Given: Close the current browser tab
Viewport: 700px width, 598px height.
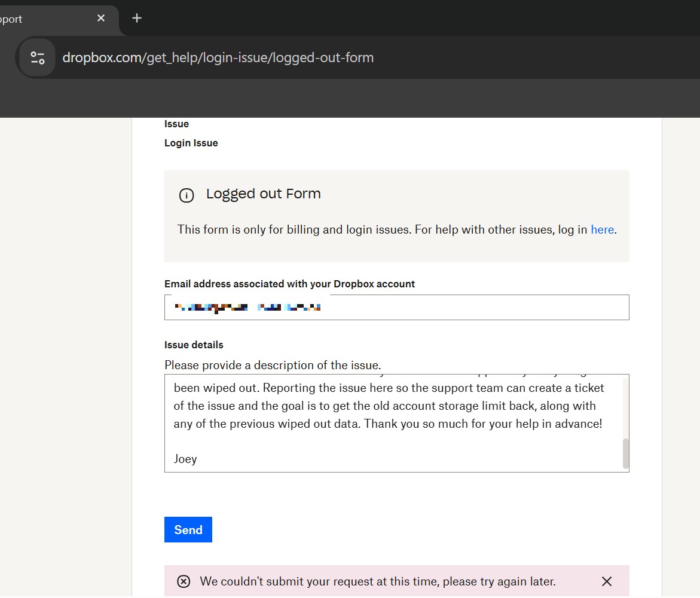Looking at the screenshot, I should pos(101,18).
